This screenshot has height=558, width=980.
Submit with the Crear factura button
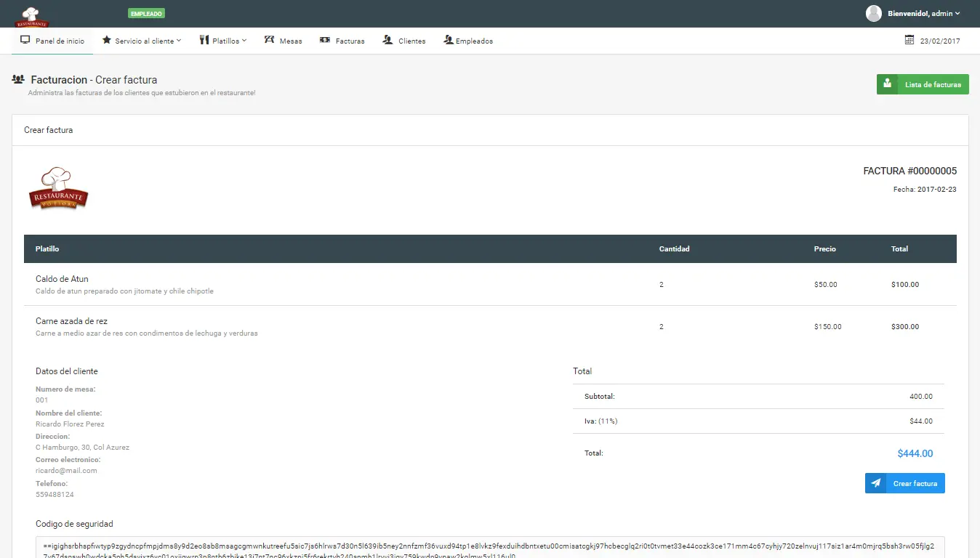(x=905, y=483)
